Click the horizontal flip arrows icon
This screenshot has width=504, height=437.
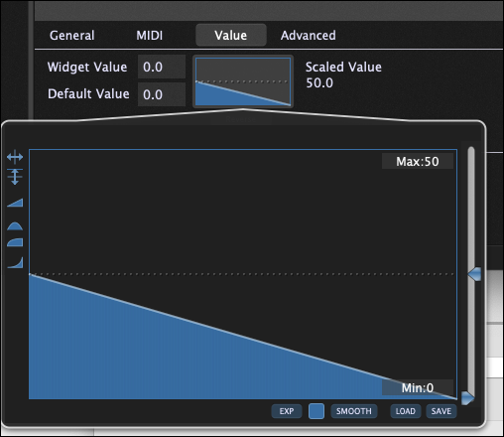click(15, 157)
